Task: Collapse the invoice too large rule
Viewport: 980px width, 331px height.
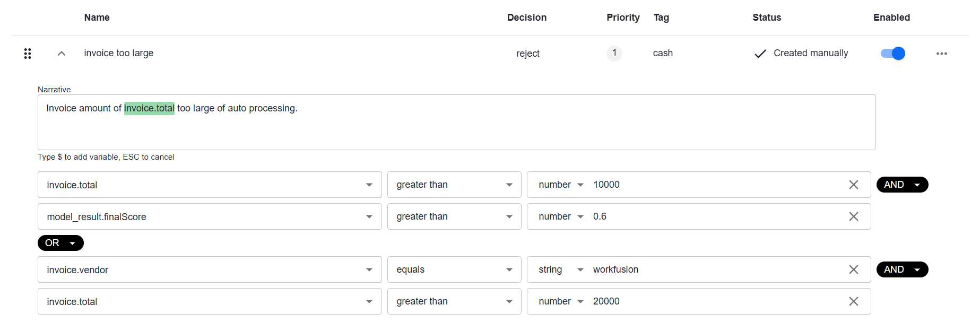Action: coord(62,54)
